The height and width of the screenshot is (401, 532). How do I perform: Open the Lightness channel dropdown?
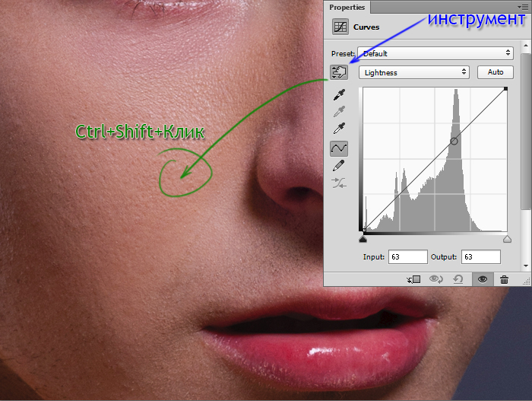tap(414, 72)
